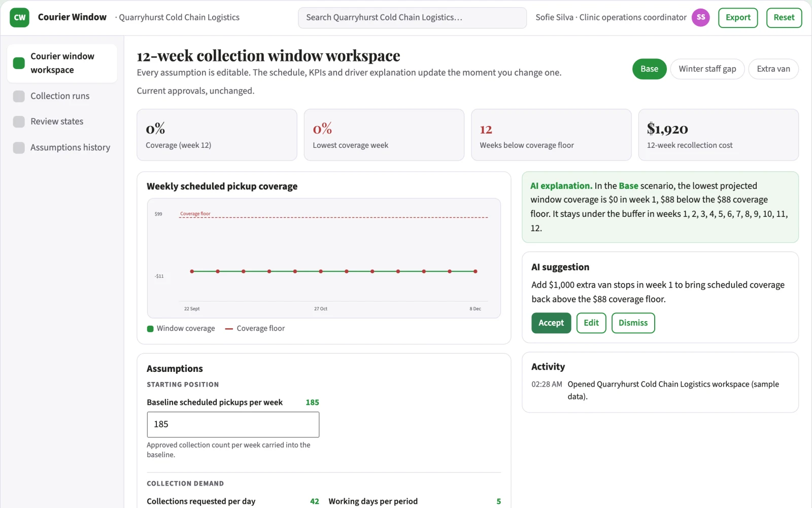
Task: Edit the AI suggestion
Action: [x=591, y=323]
